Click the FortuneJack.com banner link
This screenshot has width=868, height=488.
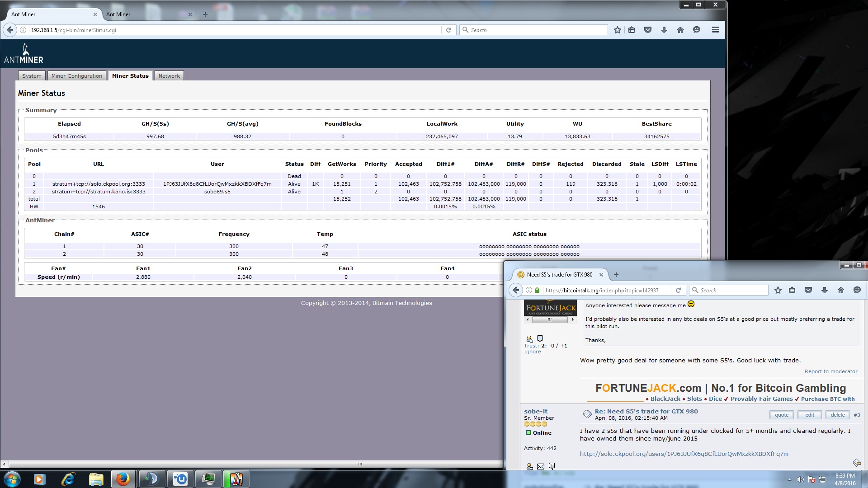click(721, 388)
